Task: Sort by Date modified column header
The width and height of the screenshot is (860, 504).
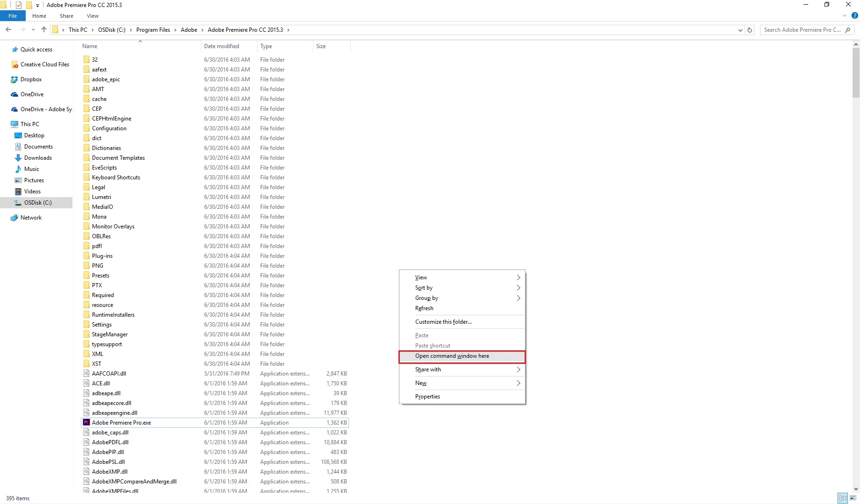Action: (229, 46)
